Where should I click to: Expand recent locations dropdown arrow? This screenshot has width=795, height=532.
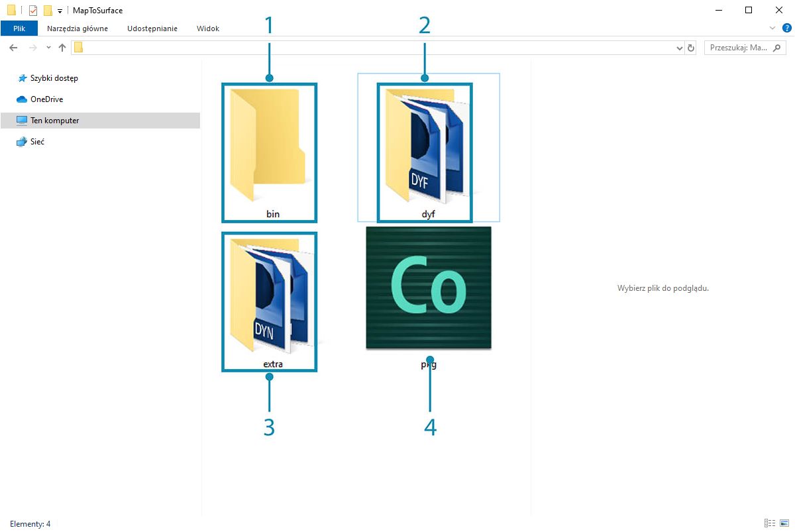pyautogui.click(x=48, y=48)
